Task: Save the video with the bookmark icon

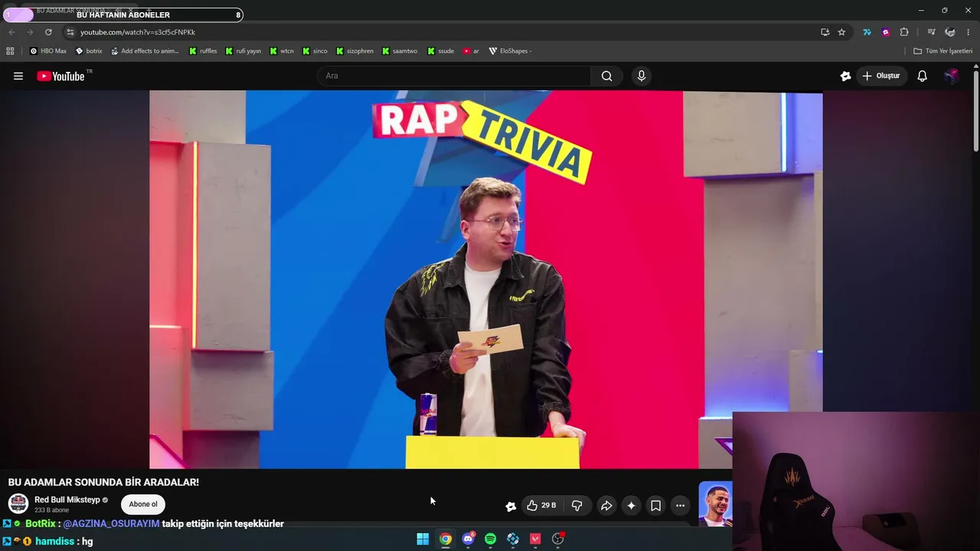Action: (x=655, y=505)
